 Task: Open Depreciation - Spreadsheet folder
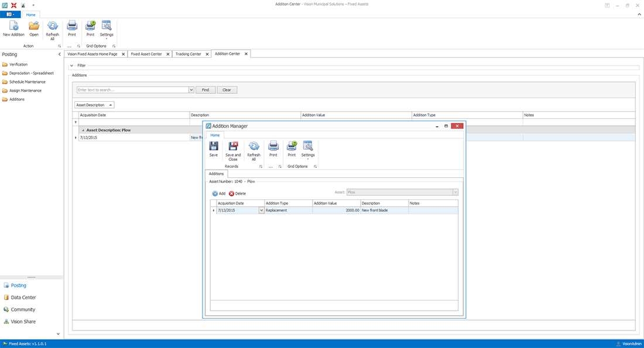click(28, 73)
